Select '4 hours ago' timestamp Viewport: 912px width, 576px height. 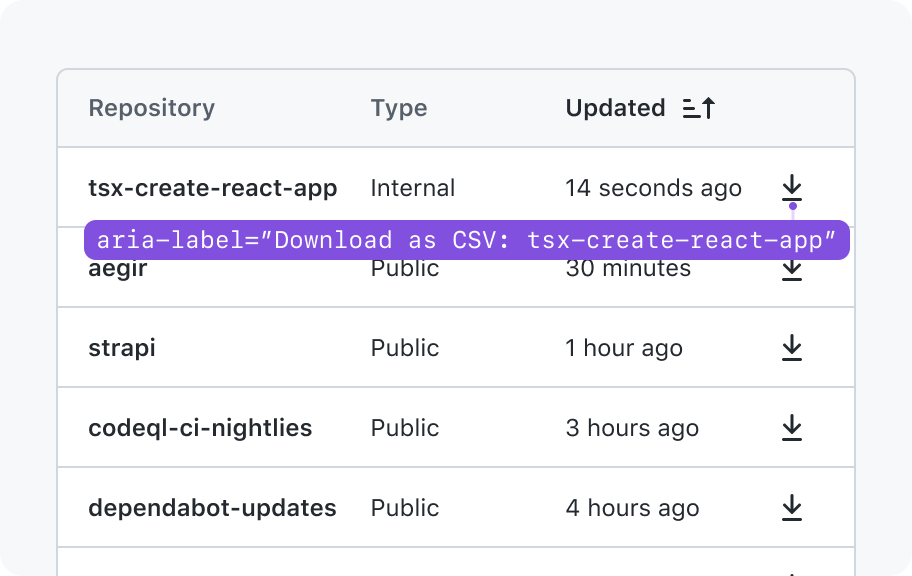point(632,508)
